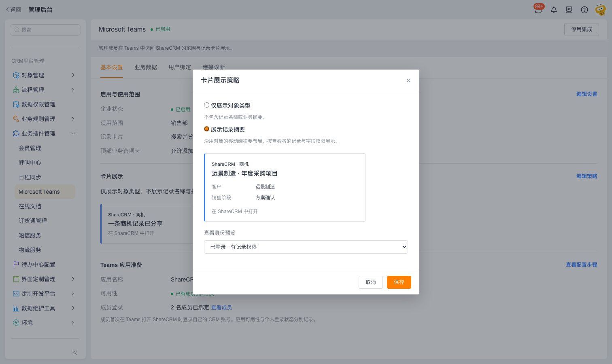This screenshot has height=364, width=612.
Task: Click the 数据维护工具 chart icon
Action: [16, 308]
